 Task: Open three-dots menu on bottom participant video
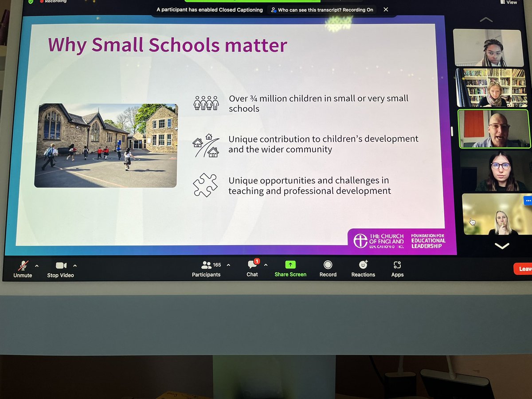point(528,200)
